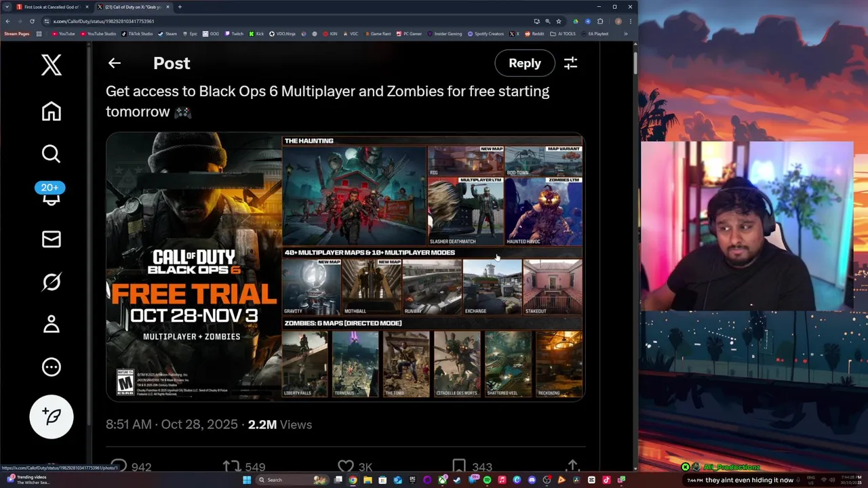Go back using the Post arrow
Image resolution: width=868 pixels, height=488 pixels.
114,63
